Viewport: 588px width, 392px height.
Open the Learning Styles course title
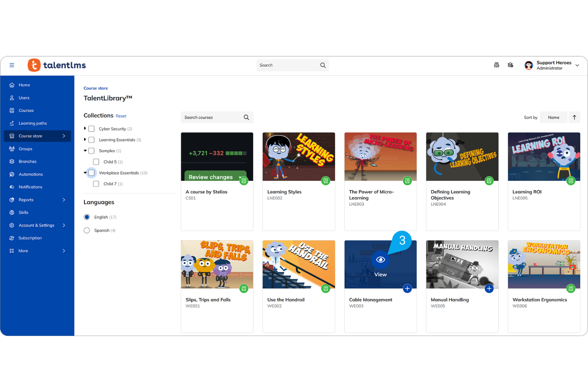point(284,192)
